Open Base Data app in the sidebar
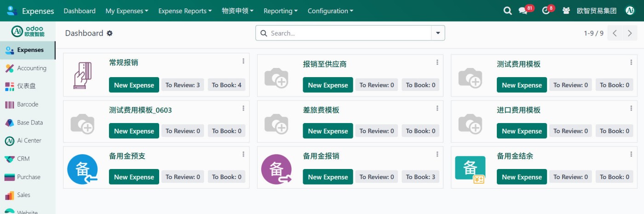This screenshot has width=644, height=214. coord(28,123)
